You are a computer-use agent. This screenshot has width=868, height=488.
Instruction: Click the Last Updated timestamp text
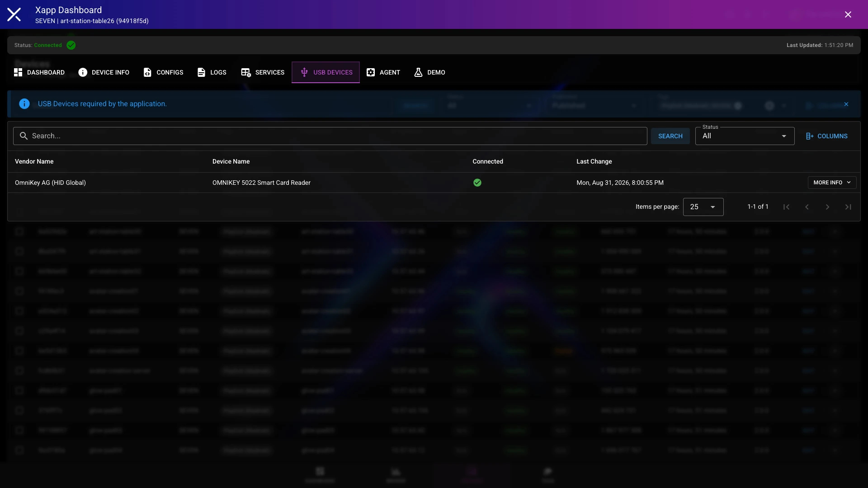(820, 45)
